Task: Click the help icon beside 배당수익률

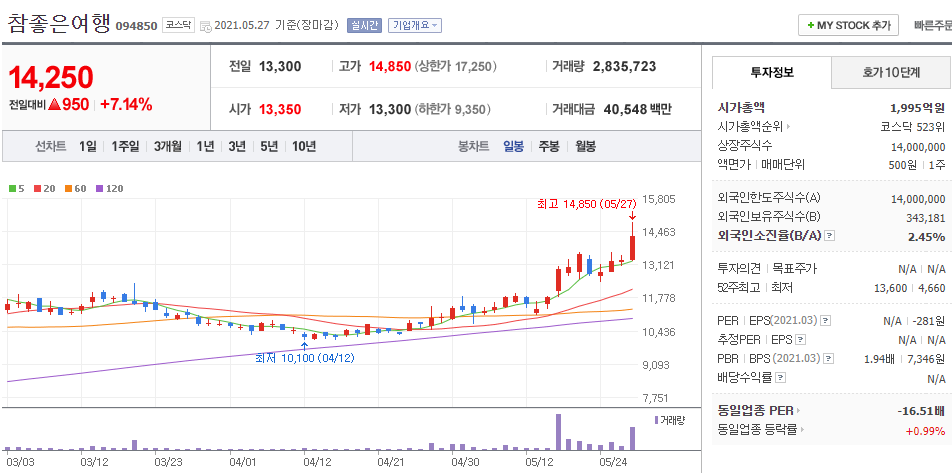Action: tap(781, 378)
